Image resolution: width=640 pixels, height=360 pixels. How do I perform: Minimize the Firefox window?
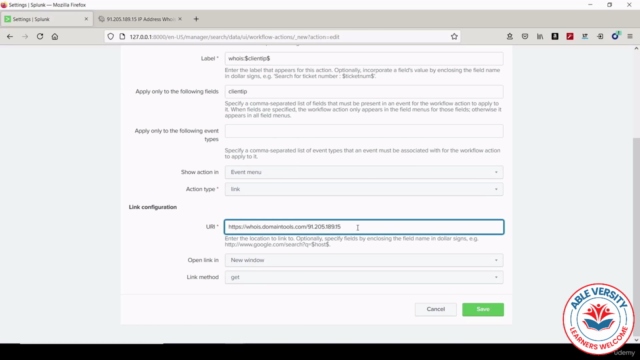click(590, 4)
